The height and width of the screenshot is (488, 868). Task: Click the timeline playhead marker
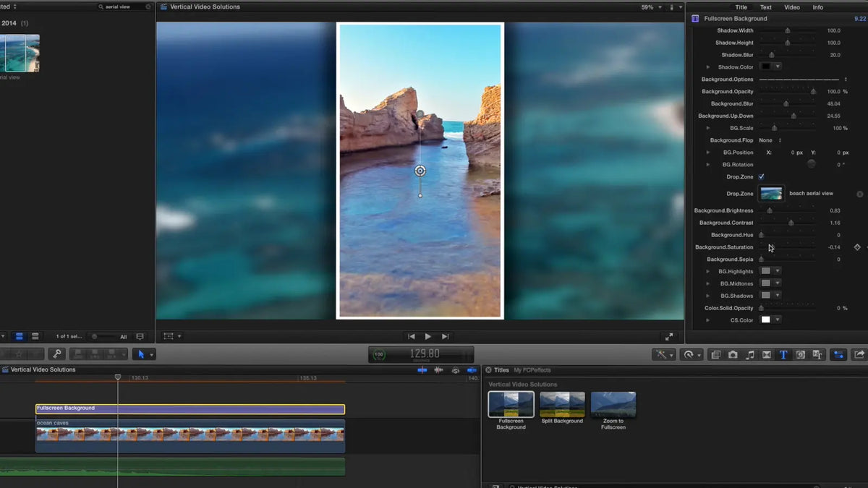[x=118, y=377]
